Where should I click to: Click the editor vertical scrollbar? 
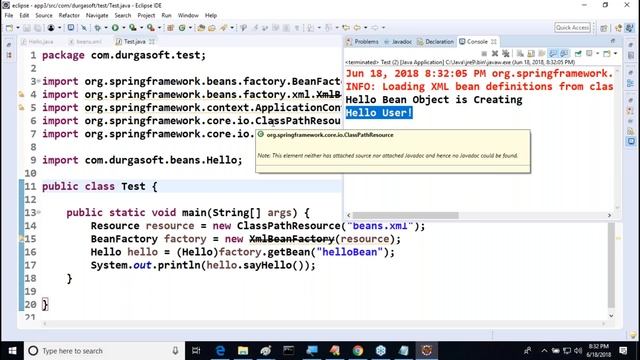click(x=611, y=266)
